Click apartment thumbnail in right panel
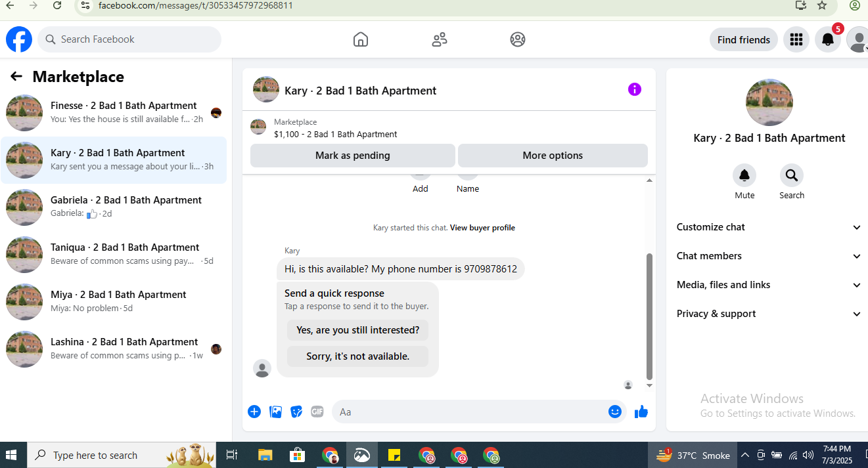The width and height of the screenshot is (868, 468). [769, 102]
